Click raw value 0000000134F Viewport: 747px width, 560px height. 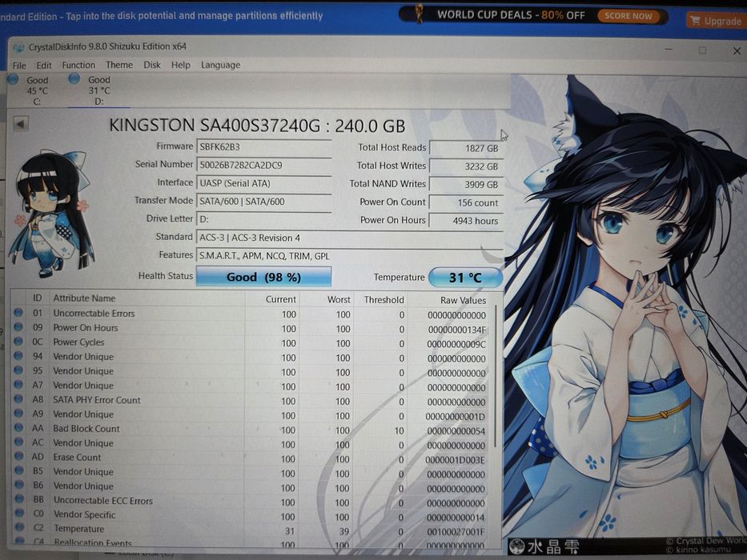click(x=456, y=330)
